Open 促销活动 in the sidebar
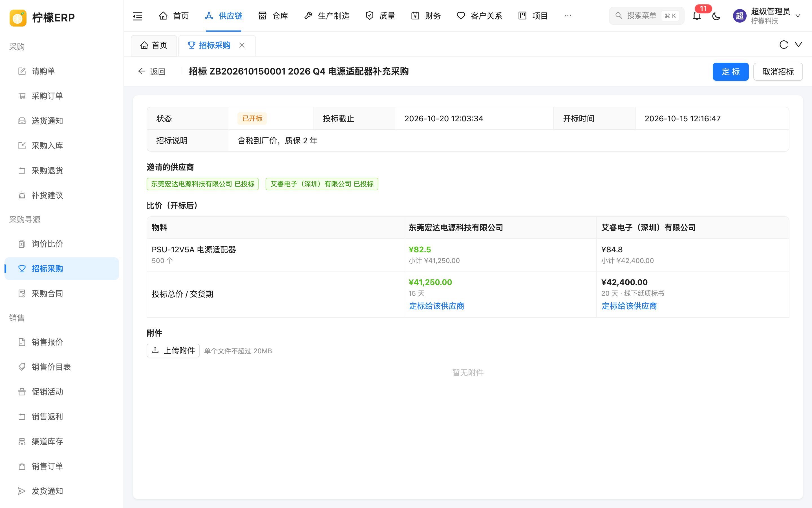The image size is (812, 508). [x=62, y=392]
